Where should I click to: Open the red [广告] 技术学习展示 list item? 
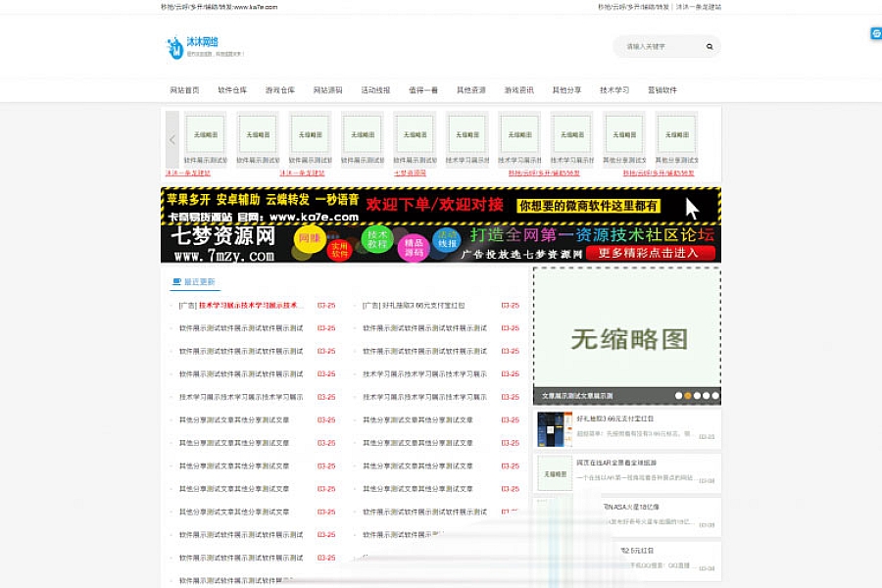241,306
